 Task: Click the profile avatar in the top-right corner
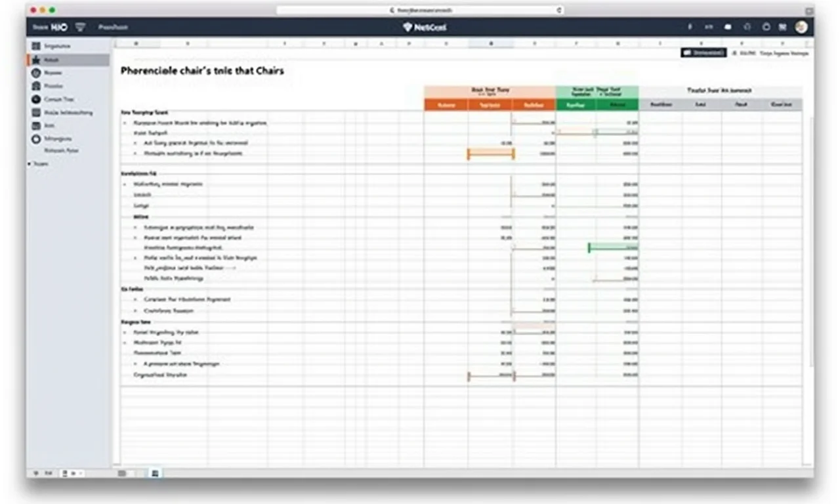[x=801, y=27]
